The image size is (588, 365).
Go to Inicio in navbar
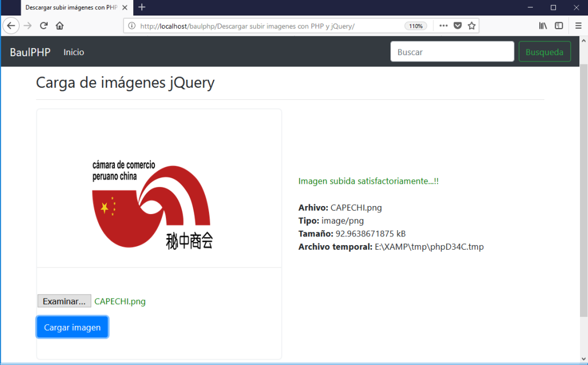pyautogui.click(x=73, y=52)
